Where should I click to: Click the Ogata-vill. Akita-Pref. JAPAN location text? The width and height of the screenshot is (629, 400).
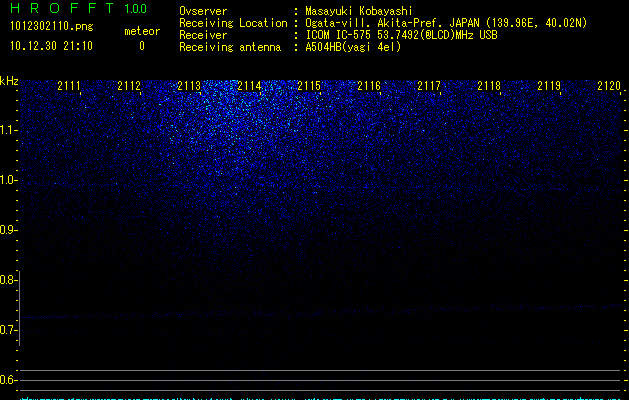pyautogui.click(x=446, y=23)
